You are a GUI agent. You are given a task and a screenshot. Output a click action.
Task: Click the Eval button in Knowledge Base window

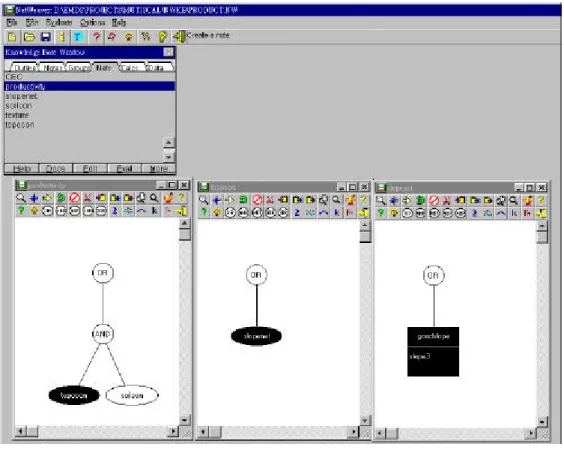coord(124,169)
